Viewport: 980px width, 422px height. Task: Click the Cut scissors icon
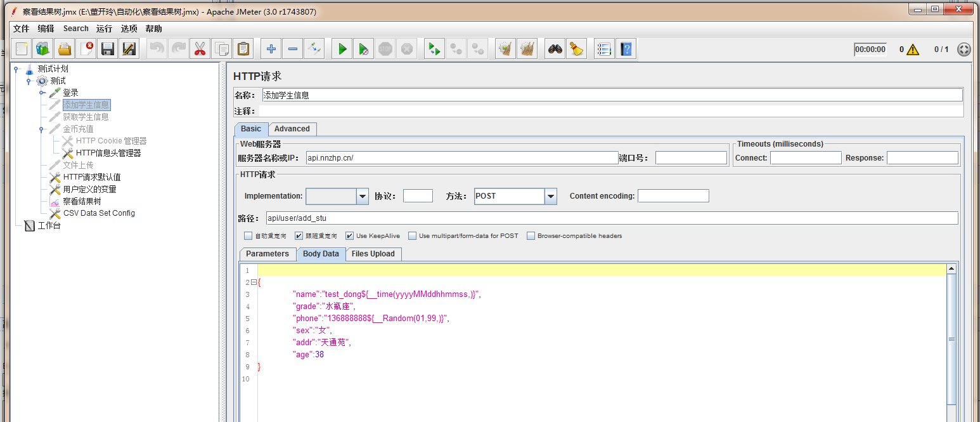click(200, 49)
